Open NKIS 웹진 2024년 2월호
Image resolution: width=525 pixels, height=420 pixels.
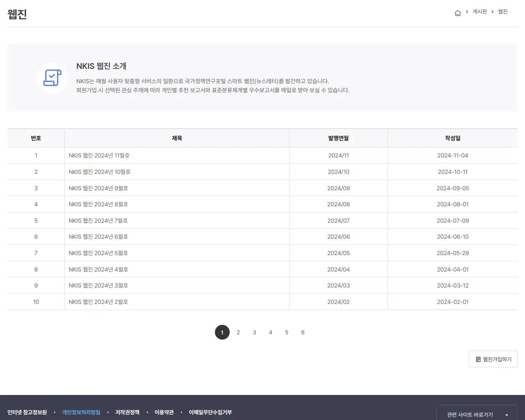coord(98,301)
